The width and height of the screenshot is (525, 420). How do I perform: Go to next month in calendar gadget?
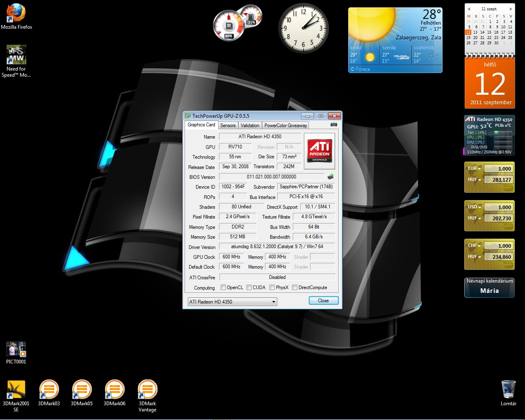click(511, 9)
